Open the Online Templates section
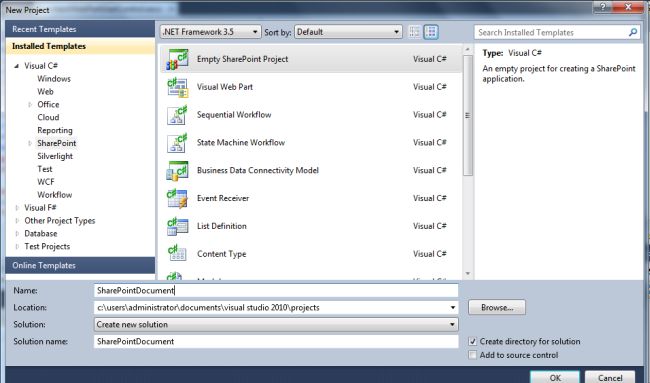Image resolution: width=650 pixels, height=383 pixels. [x=80, y=265]
